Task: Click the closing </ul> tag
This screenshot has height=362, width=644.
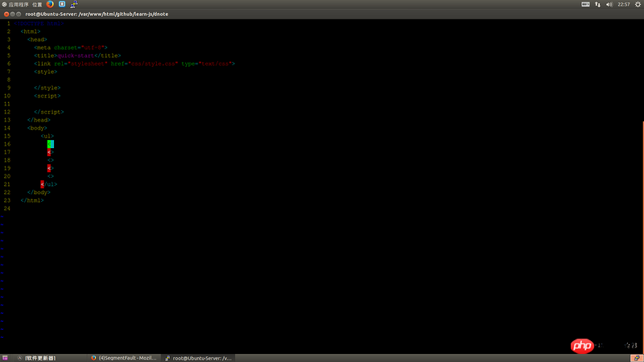Action: pos(49,184)
